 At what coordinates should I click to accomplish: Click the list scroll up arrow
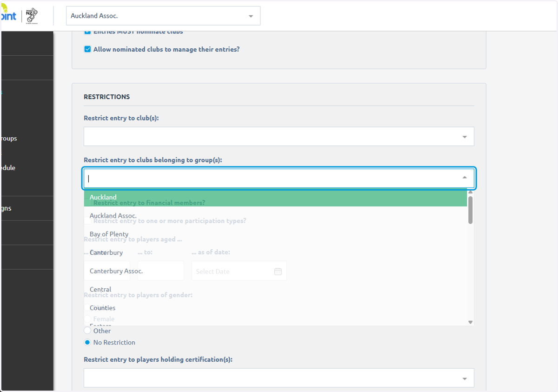470,192
